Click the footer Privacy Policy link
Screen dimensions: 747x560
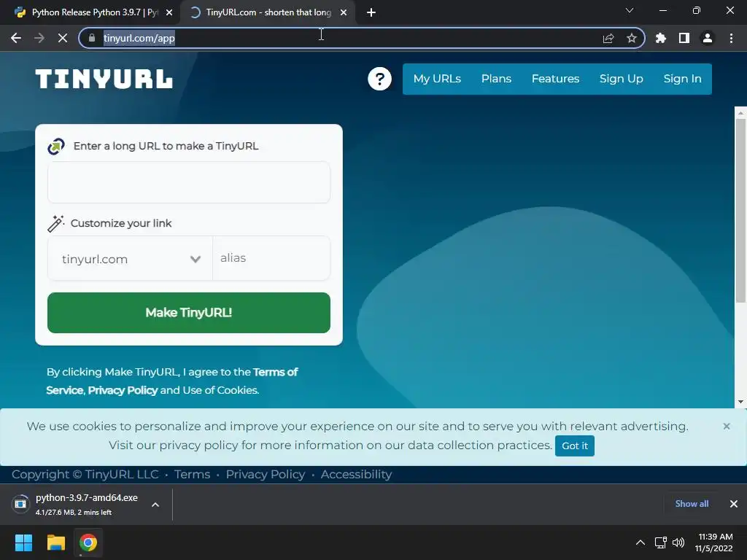(266, 474)
